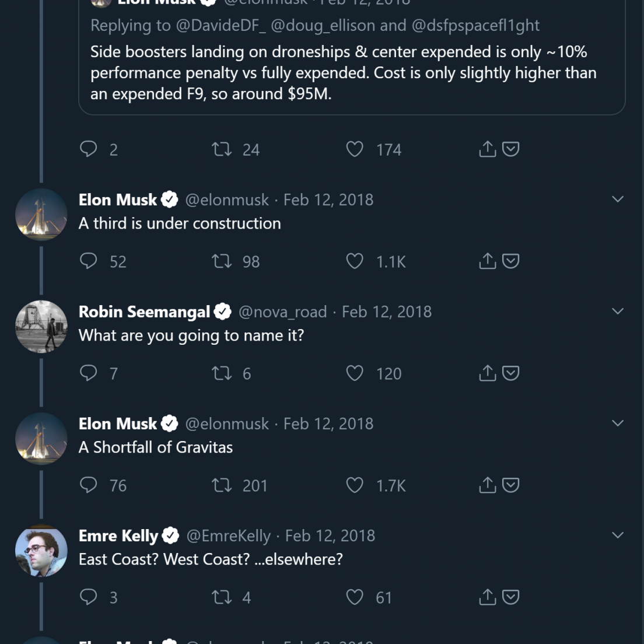This screenshot has width=644, height=644.
Task: Like Emre Kelly's tweet with 61 likes
Action: point(355,597)
